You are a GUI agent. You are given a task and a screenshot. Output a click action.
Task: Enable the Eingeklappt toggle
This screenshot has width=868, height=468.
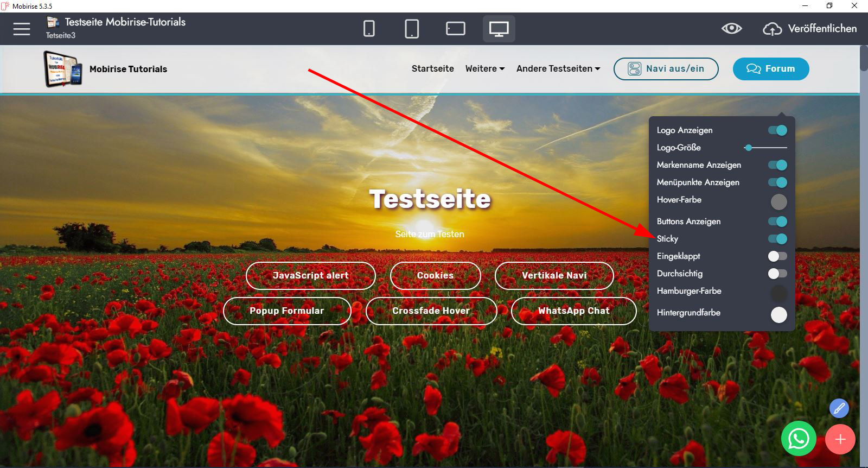click(777, 256)
